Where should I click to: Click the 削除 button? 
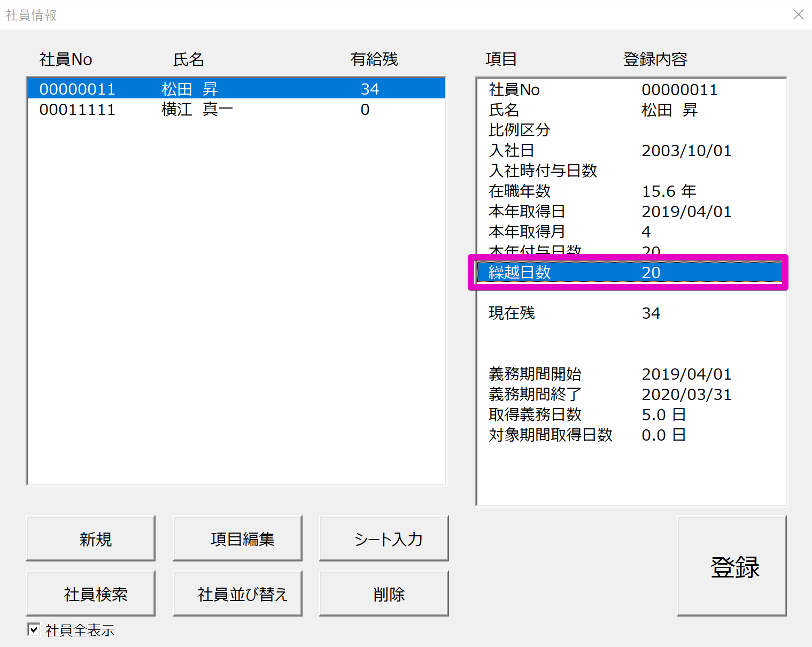(384, 594)
